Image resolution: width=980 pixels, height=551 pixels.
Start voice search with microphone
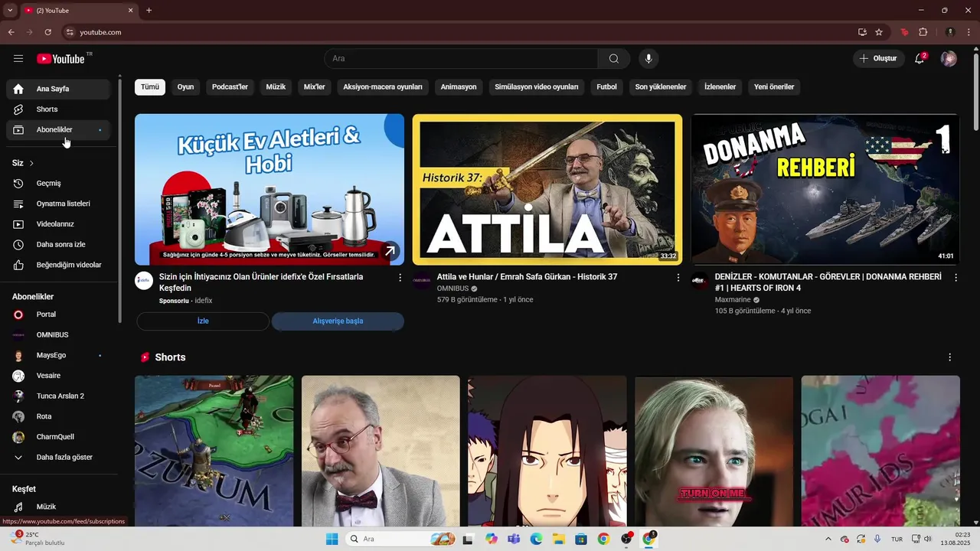(648, 59)
